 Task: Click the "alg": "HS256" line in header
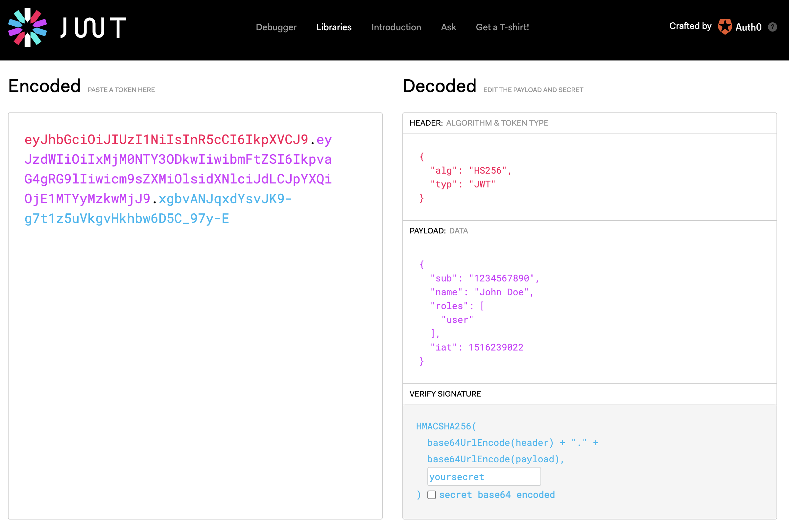tap(470, 170)
